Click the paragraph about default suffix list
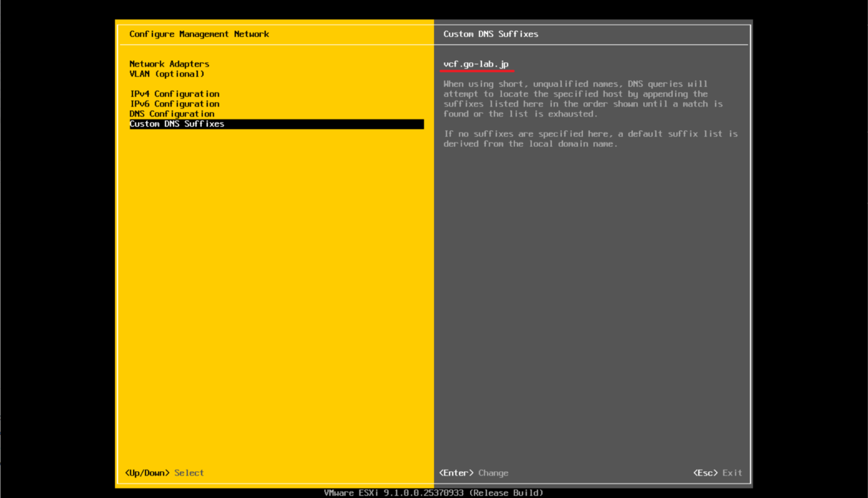The width and height of the screenshot is (868, 498). coord(591,139)
